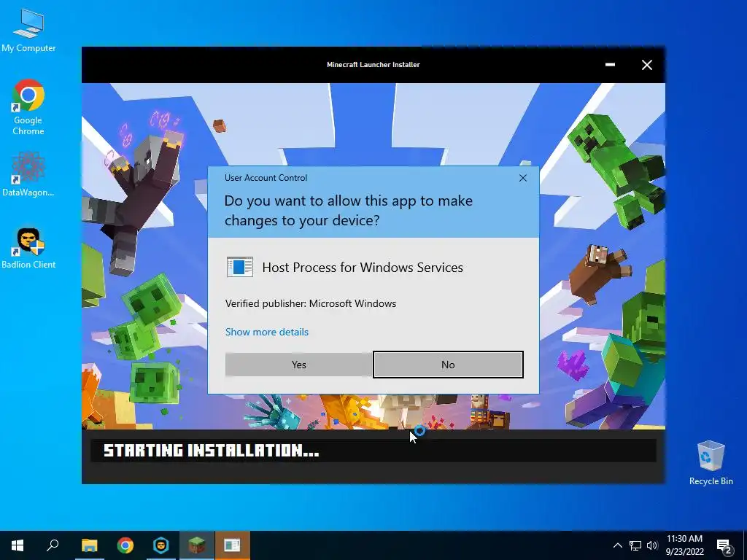Switch to UAC consent taskbar icon
This screenshot has width=747, height=560.
(x=233, y=545)
